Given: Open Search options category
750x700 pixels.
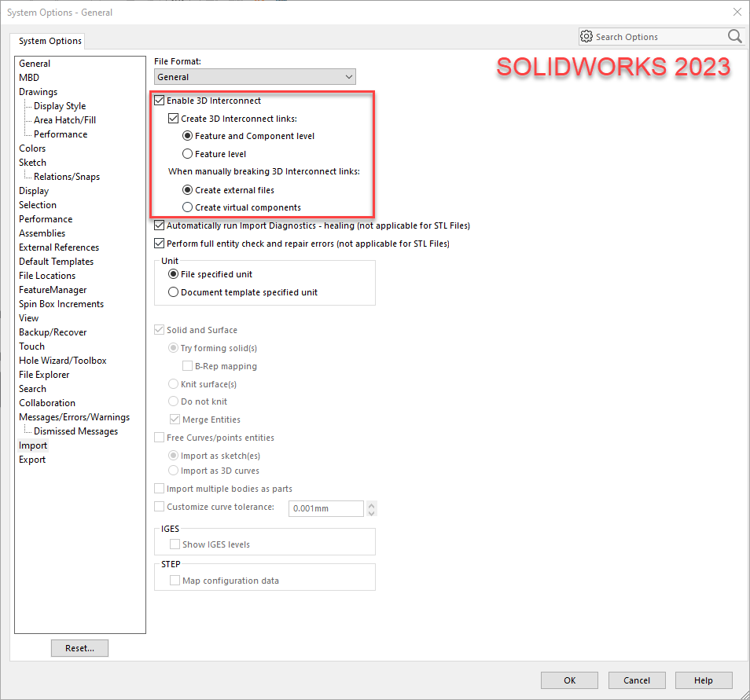Looking at the screenshot, I should coord(32,389).
